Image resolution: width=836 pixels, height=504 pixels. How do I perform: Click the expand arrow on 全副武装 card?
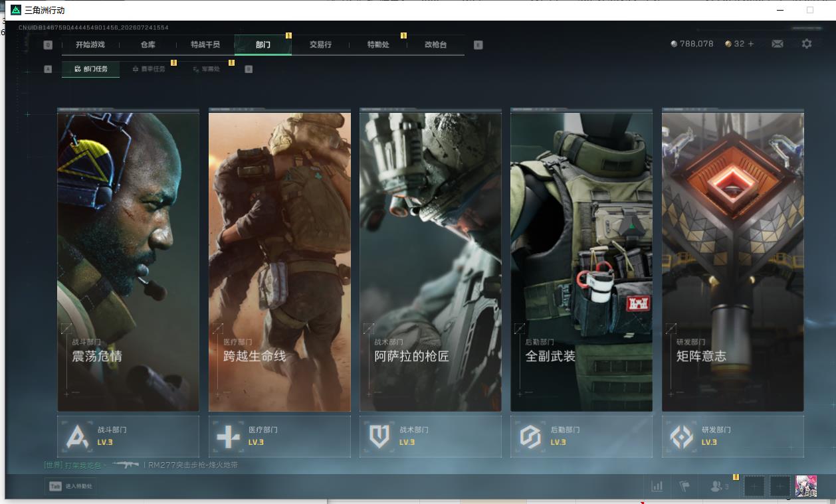pos(520,328)
